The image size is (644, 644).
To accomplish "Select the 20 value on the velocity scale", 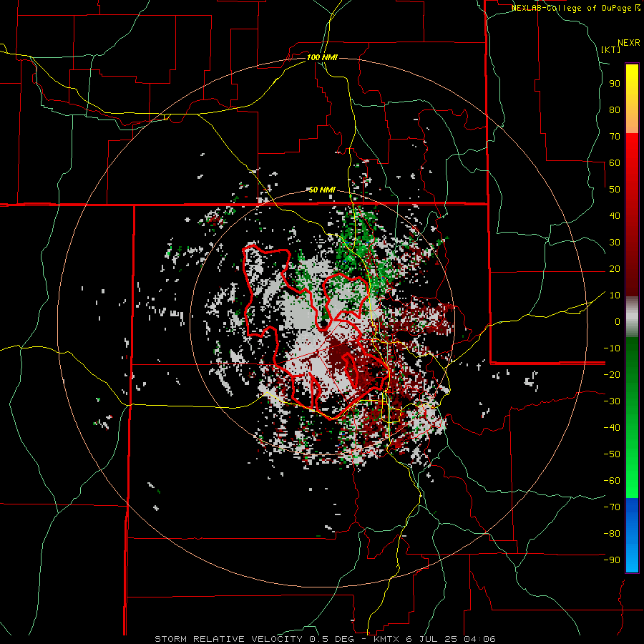I will point(615,269).
